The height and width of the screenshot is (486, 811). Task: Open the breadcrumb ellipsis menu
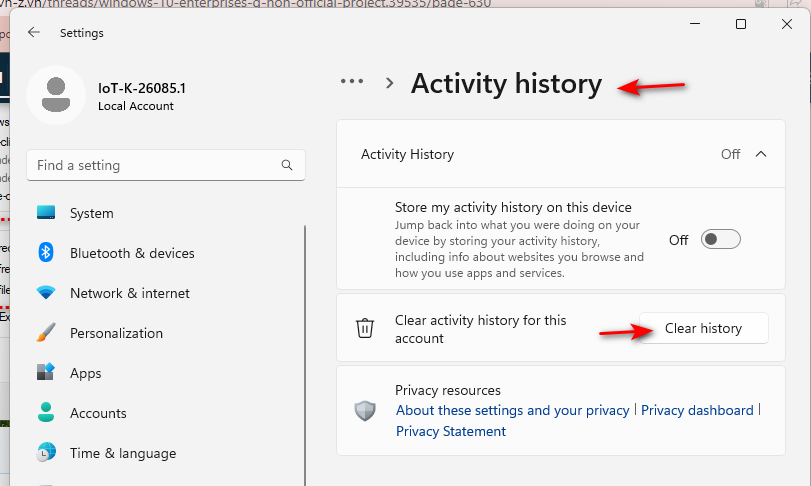click(x=352, y=83)
